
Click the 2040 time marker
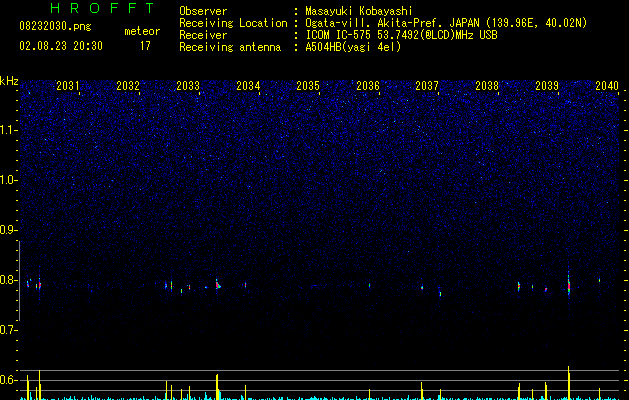(x=607, y=85)
